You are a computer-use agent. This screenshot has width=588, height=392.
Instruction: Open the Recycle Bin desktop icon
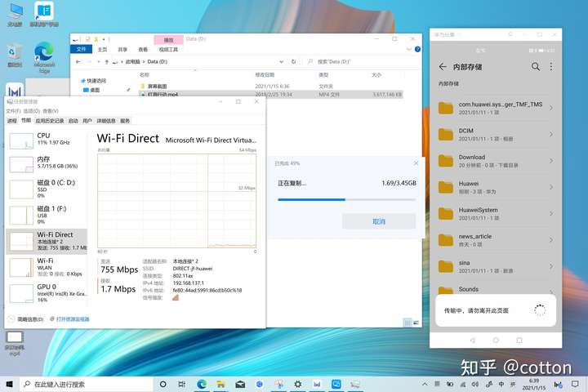[x=14, y=56]
